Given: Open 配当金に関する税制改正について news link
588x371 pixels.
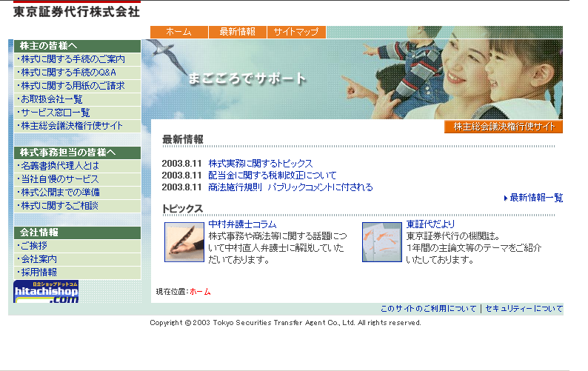Looking at the screenshot, I should 273,176.
